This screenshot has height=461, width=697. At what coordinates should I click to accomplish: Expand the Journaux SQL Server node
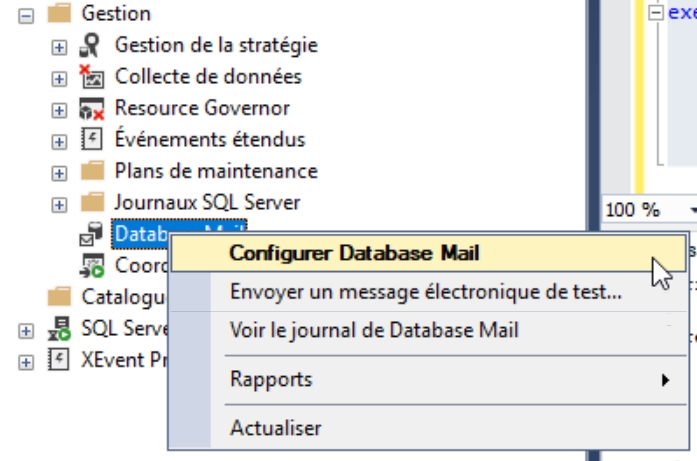(60, 204)
